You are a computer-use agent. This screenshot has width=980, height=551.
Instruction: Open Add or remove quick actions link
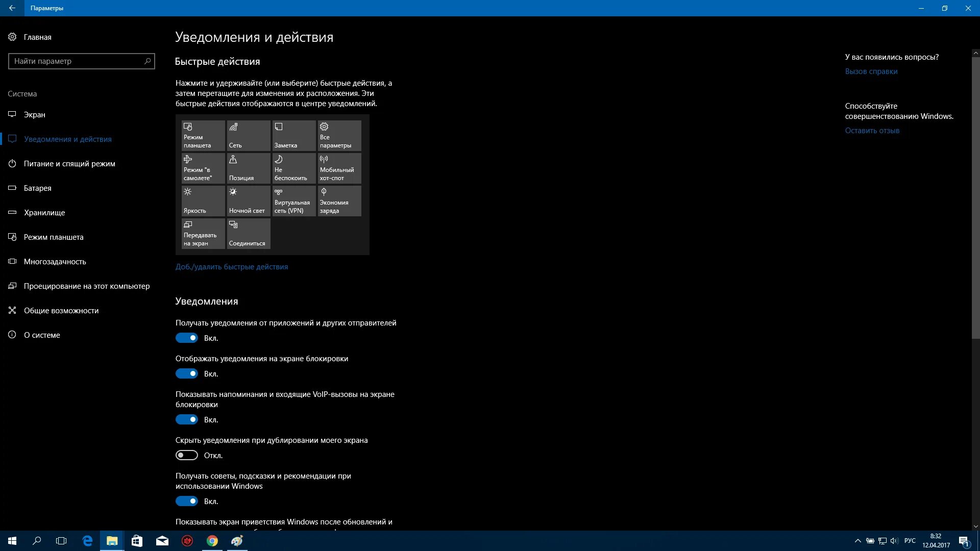[x=232, y=267]
